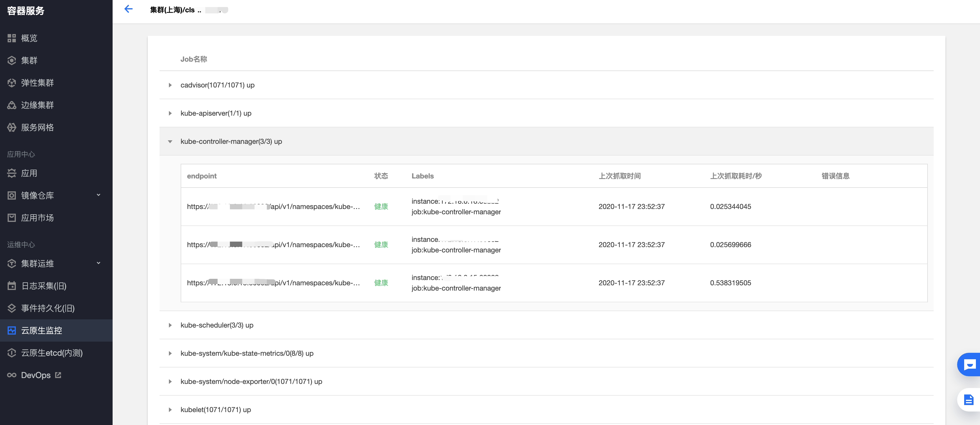The image size is (980, 425).
Task: Click the 镜像仓库 sidebar icon
Action: point(12,195)
